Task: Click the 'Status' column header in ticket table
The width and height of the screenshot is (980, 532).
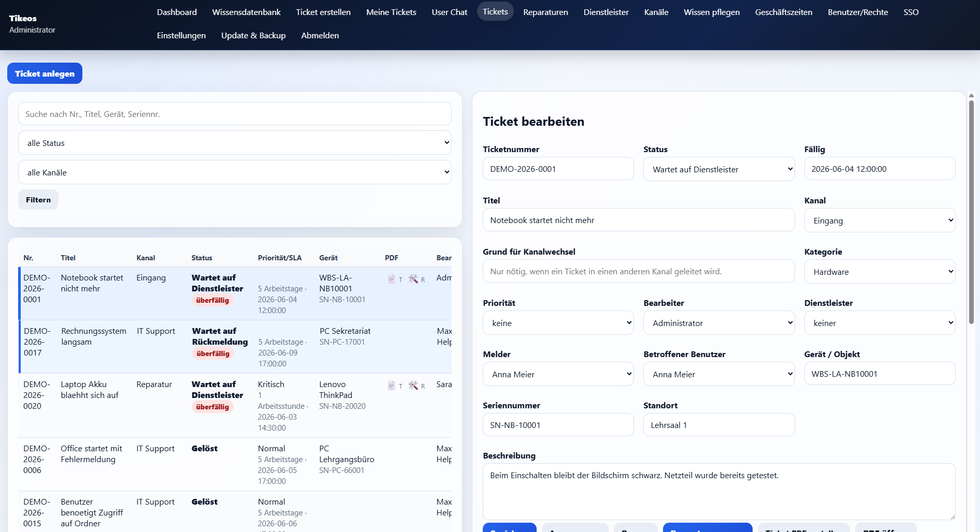Action: coord(202,258)
